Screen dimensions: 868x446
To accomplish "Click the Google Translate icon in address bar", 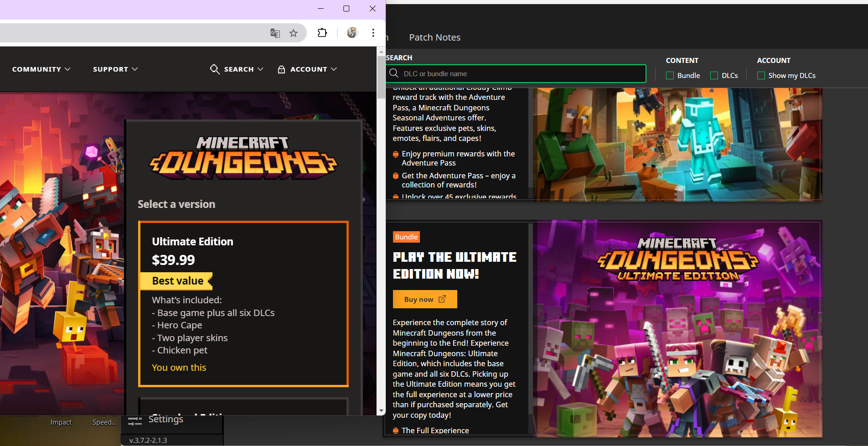I will [x=275, y=33].
